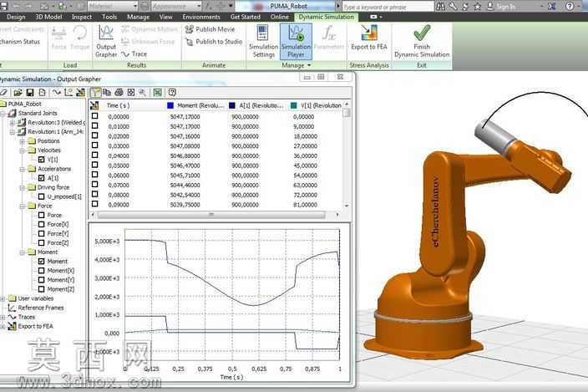Viewport: 588px width, 392px height.
Task: Click the zoom-fit icon in grapher toolbar
Action: tap(131, 92)
